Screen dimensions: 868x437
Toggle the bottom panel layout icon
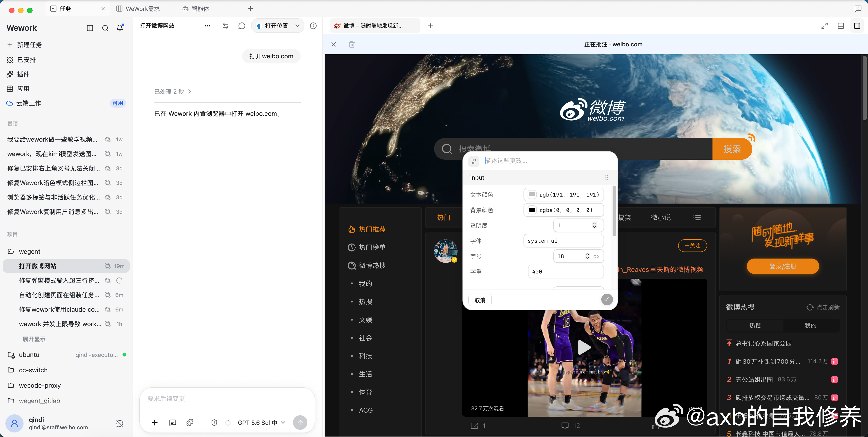click(x=841, y=26)
